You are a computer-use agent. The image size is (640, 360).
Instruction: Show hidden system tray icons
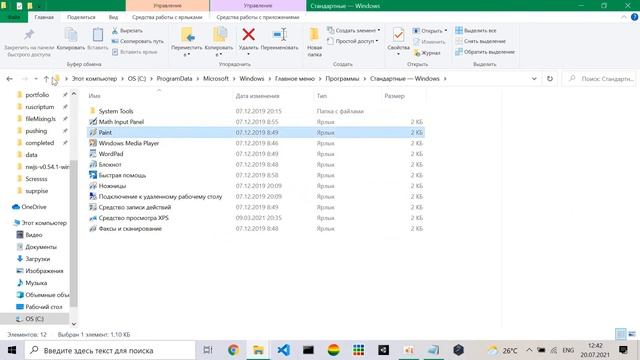point(529,350)
